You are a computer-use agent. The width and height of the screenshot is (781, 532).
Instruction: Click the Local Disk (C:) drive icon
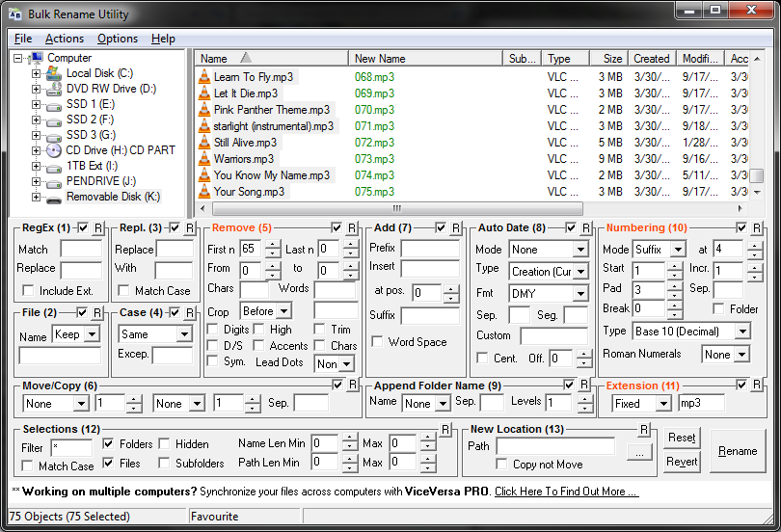click(54, 73)
